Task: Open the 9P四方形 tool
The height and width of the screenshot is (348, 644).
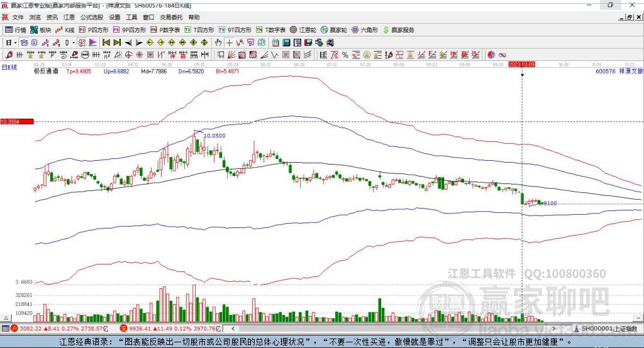Action: point(130,30)
